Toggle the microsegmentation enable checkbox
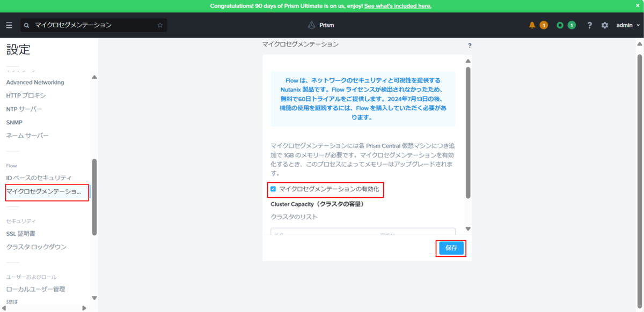Image resolution: width=644 pixels, height=312 pixels. pos(273,189)
